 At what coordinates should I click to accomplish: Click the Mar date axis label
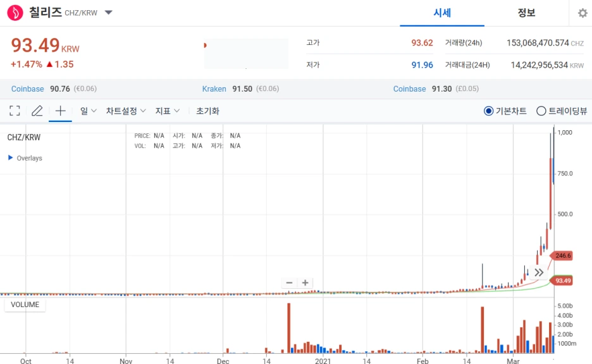click(x=513, y=361)
